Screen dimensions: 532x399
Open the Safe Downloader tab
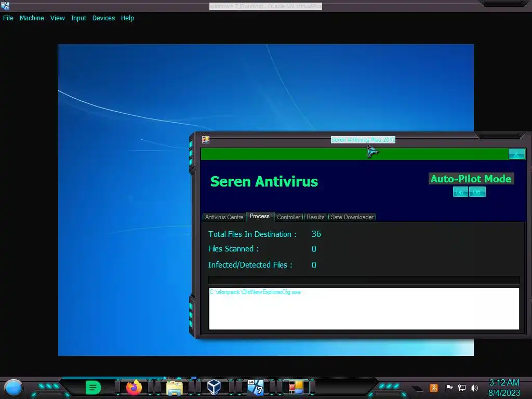coord(352,217)
